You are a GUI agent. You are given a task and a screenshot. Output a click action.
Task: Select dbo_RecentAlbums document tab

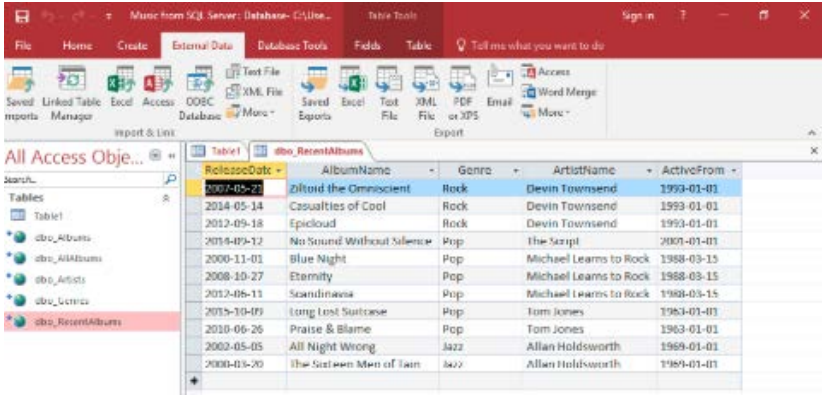point(310,151)
